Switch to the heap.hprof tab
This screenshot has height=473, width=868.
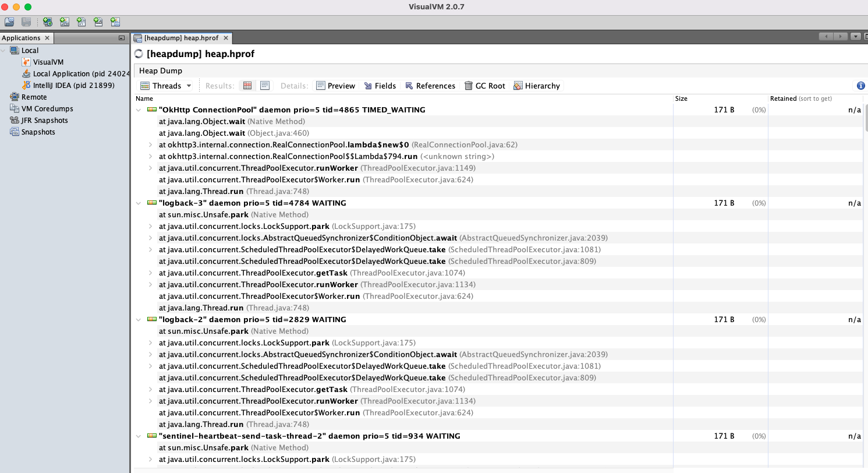tap(181, 38)
